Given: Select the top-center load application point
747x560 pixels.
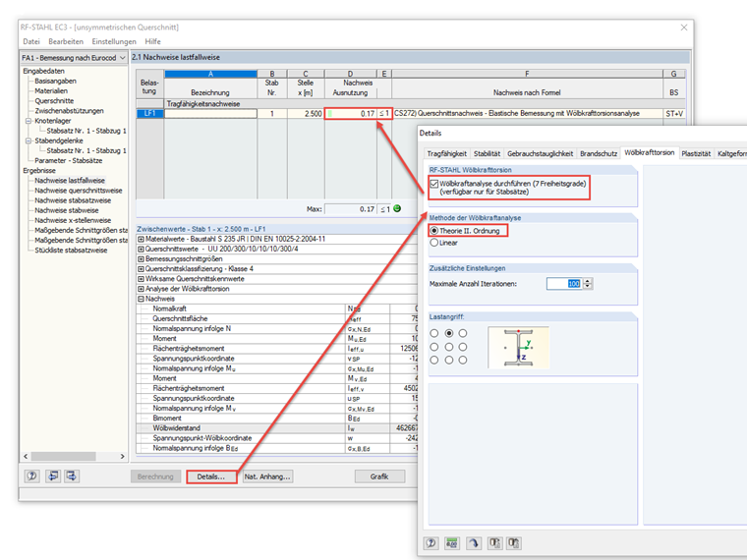Looking at the screenshot, I should (449, 333).
